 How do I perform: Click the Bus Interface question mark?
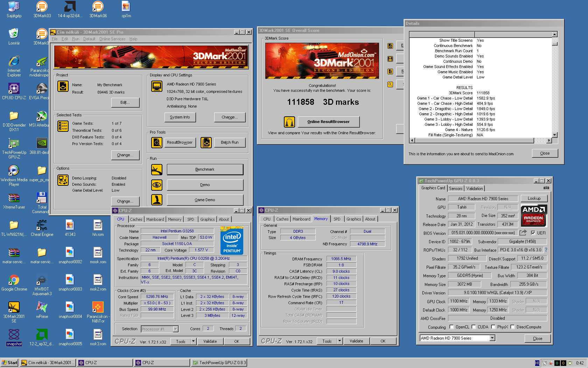[x=546, y=250]
